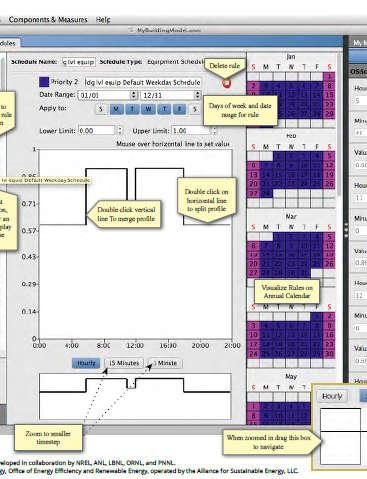Toggle Wednesday in the Apply to row
367x479 pixels.
coord(148,109)
